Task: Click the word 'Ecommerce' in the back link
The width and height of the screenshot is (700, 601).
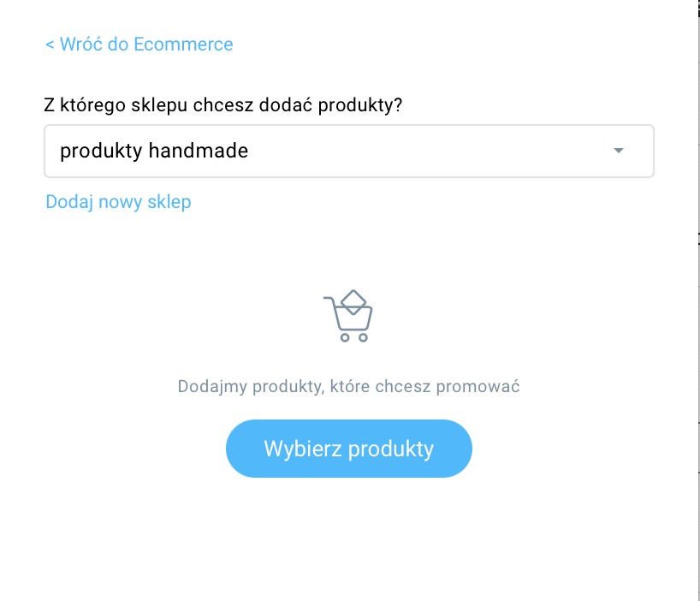Action: 183,45
